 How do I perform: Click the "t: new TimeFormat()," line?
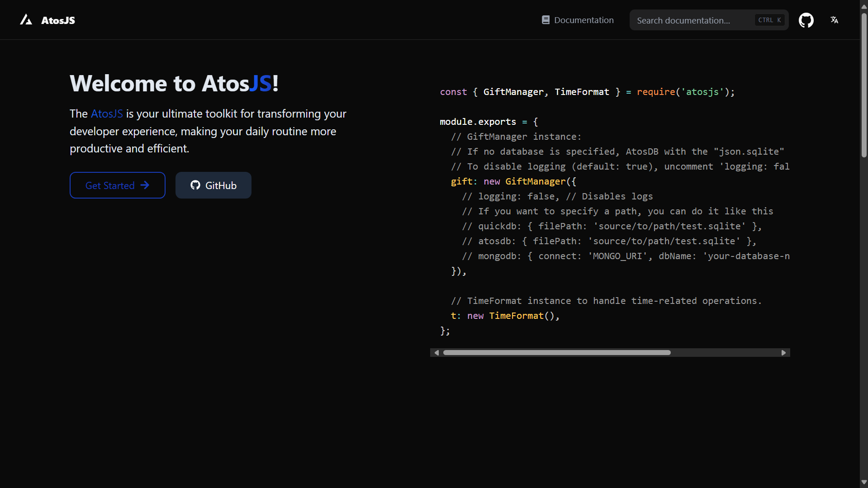[505, 316]
